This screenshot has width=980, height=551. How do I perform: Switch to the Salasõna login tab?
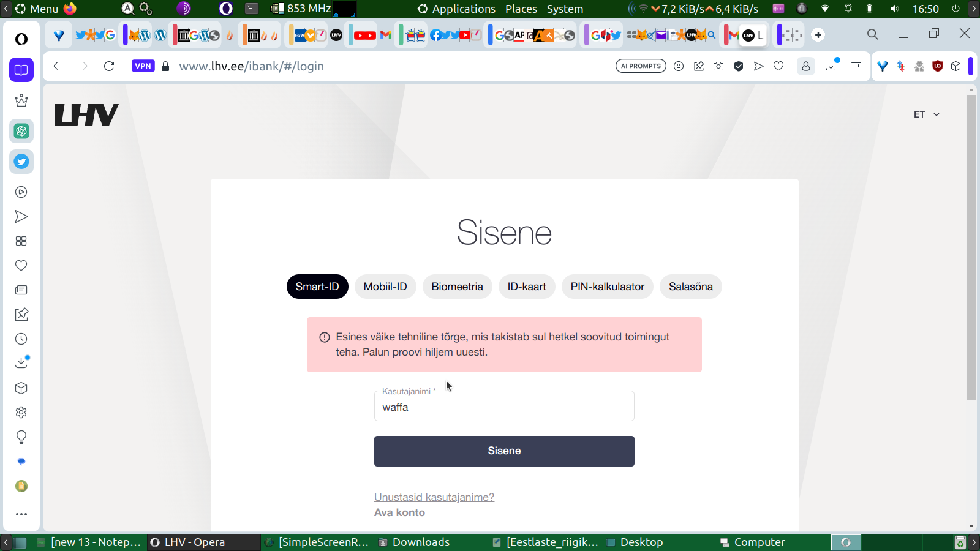tap(691, 287)
